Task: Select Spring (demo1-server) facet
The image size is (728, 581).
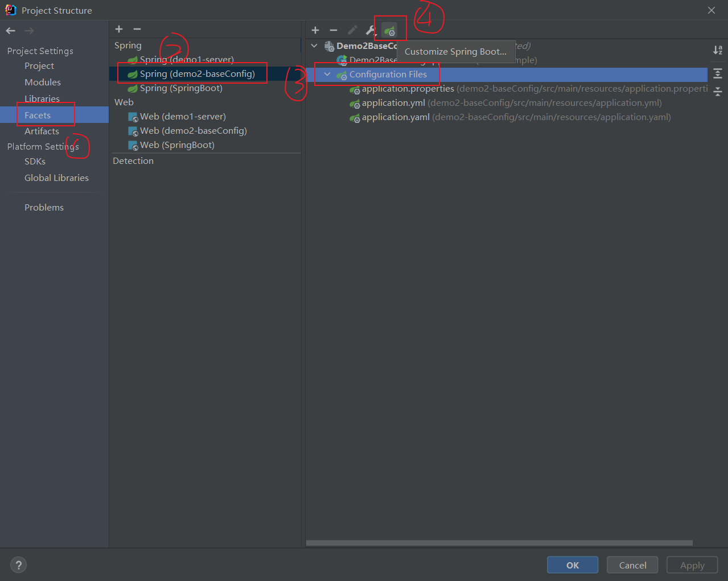Action: [187, 60]
